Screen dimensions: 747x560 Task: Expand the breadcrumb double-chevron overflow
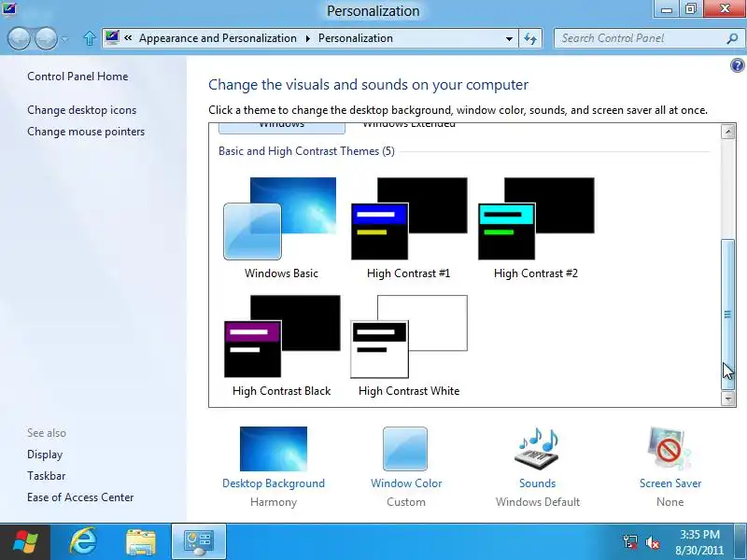pyautogui.click(x=128, y=37)
